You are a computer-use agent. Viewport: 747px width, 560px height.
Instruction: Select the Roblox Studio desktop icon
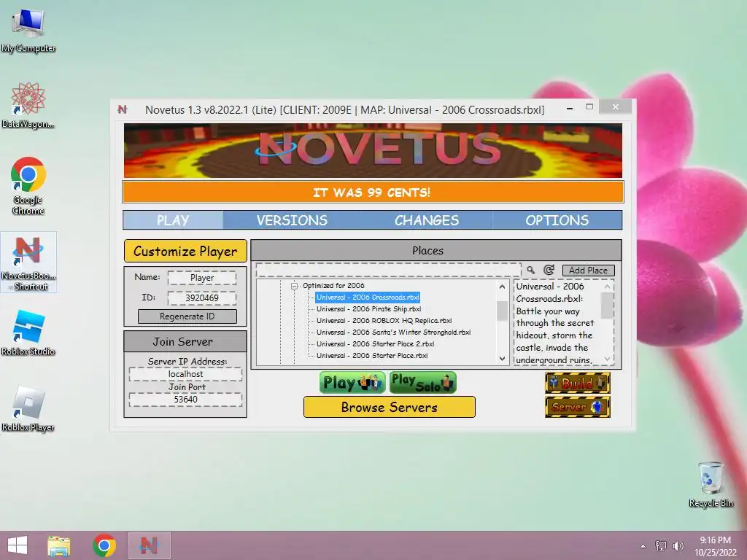tap(28, 332)
